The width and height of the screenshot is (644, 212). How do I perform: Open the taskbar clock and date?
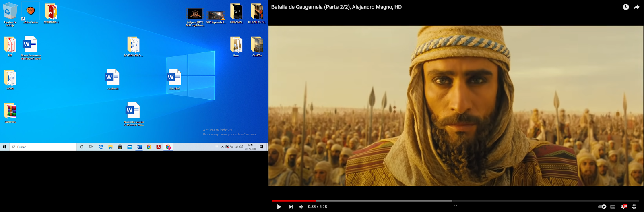(x=250, y=147)
